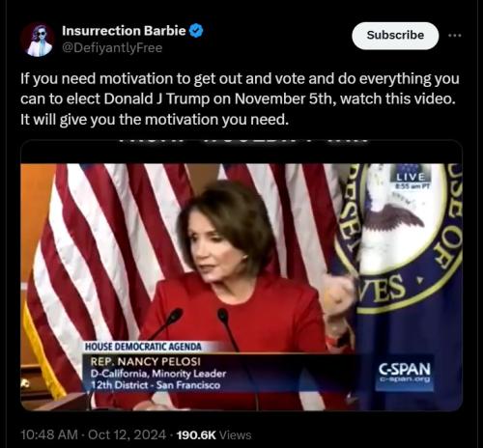The height and width of the screenshot is (448, 483).
Task: Open the three-dot more options menu
Action: click(x=455, y=36)
